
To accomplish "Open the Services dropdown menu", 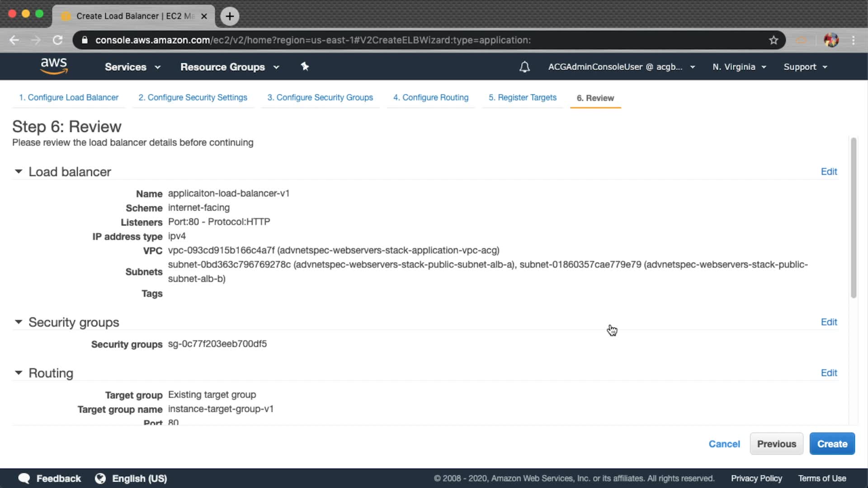I will tap(132, 67).
